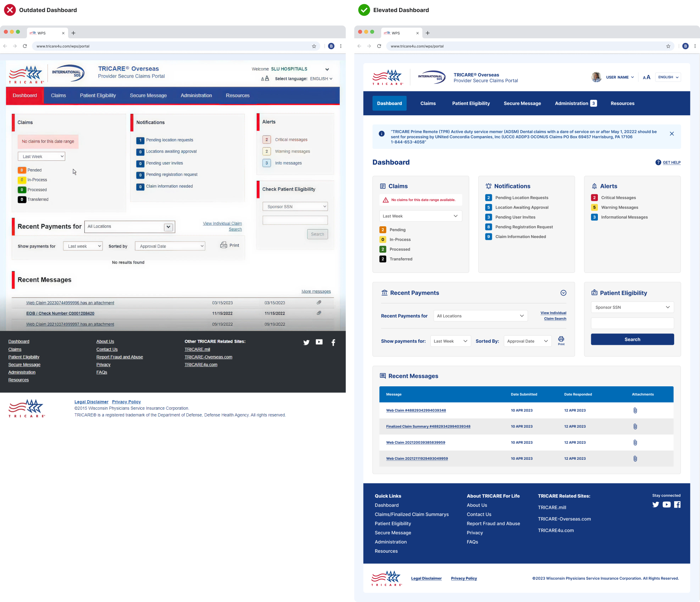Click the empty SSN input field above the blue Search button
700x602 pixels.
click(632, 323)
